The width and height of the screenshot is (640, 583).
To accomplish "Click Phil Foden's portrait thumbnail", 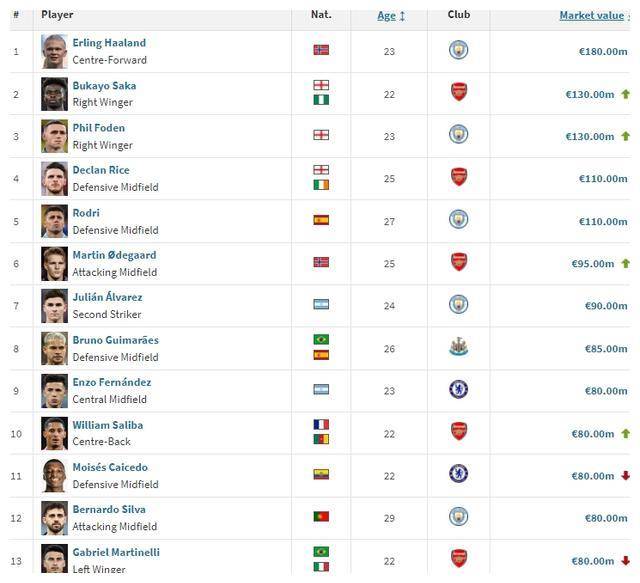I will pos(54,136).
